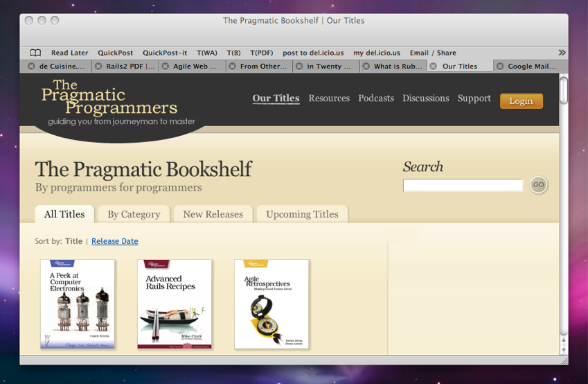The height and width of the screenshot is (384, 588).
Task: Open the Agile Retrospectives book cover
Action: (x=271, y=304)
